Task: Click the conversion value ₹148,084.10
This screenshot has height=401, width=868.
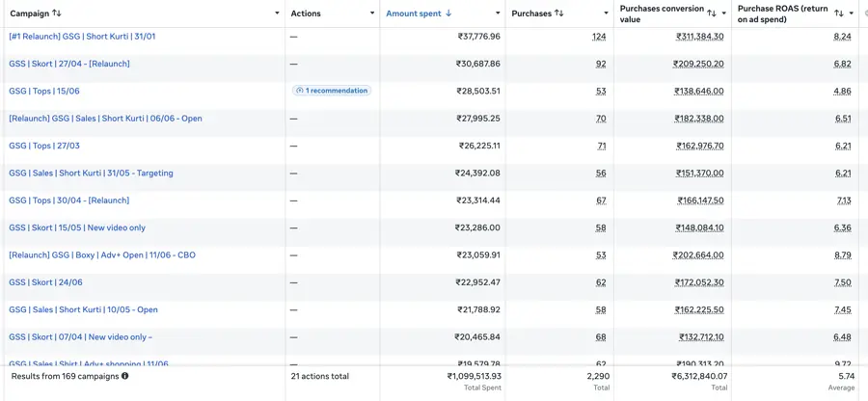Action: coord(699,227)
